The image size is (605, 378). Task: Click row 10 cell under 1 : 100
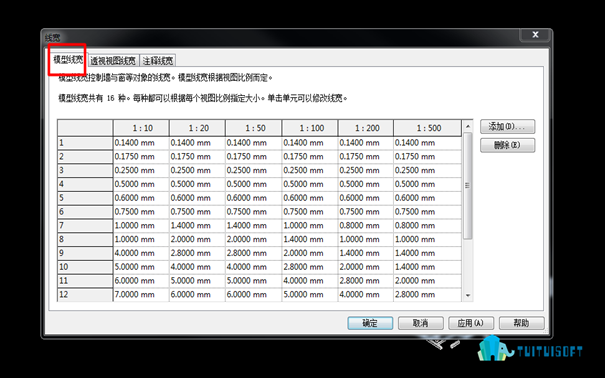coord(310,267)
